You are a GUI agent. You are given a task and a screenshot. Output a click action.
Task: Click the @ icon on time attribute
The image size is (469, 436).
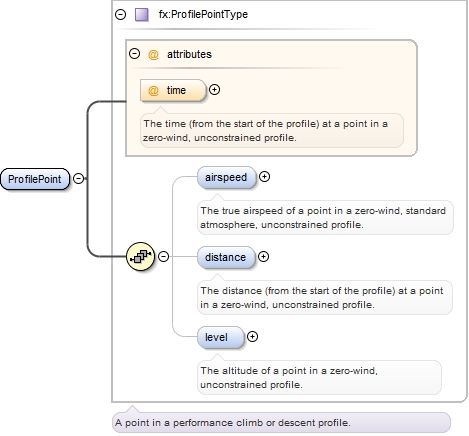(x=153, y=90)
